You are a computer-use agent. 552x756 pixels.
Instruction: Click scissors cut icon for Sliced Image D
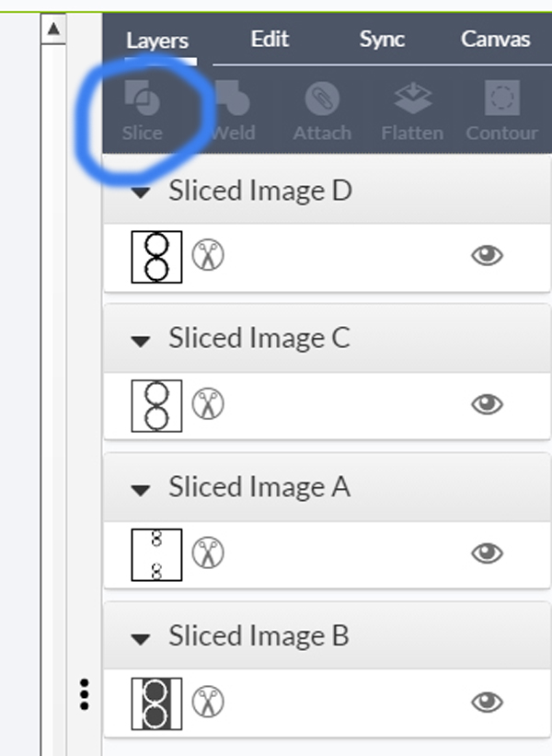[208, 255]
